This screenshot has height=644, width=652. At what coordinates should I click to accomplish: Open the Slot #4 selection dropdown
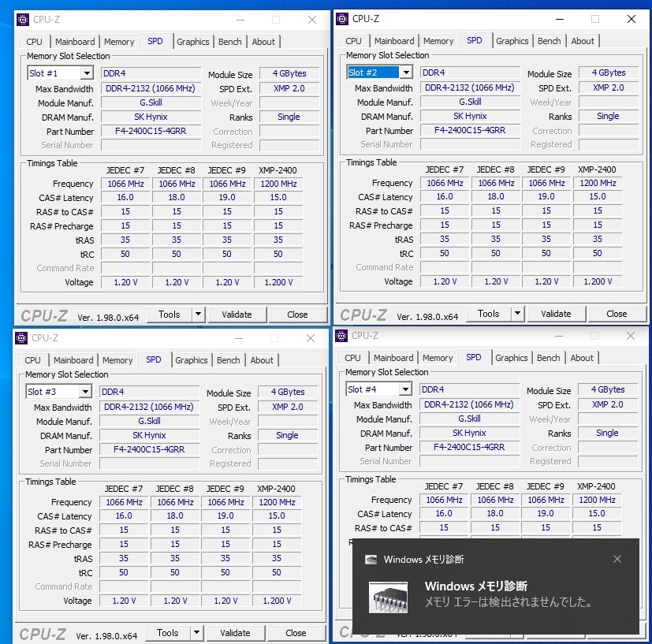coord(405,389)
